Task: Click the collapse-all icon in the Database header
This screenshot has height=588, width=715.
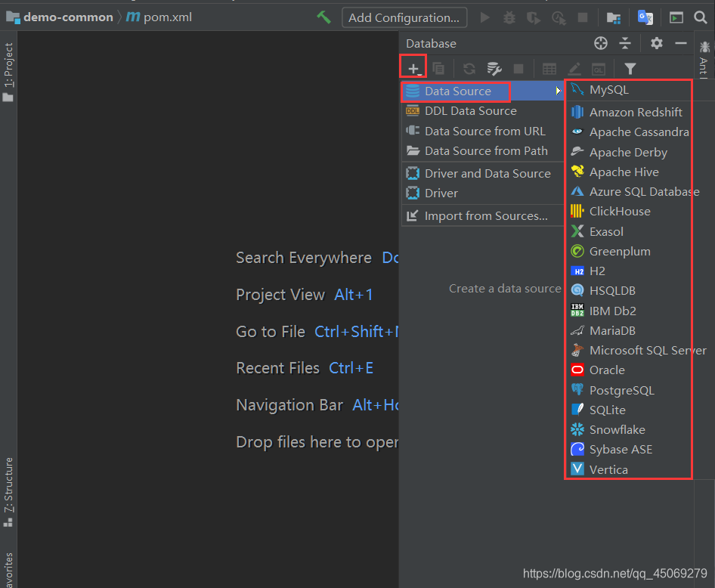Action: click(x=625, y=43)
